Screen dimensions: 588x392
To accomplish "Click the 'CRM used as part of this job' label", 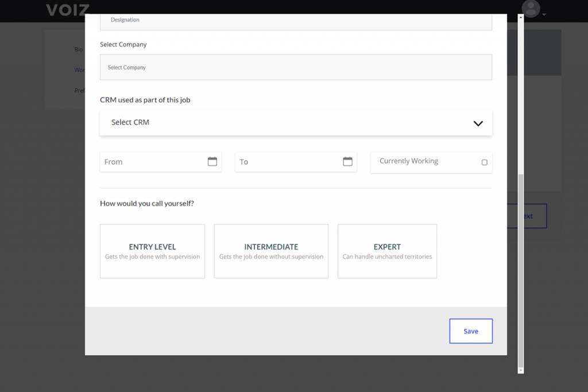I will pos(145,100).
